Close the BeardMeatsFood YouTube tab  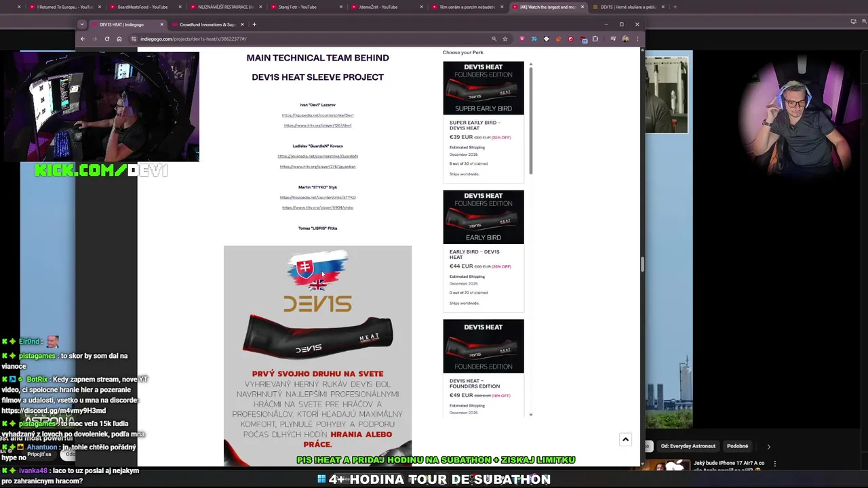pyautogui.click(x=180, y=7)
